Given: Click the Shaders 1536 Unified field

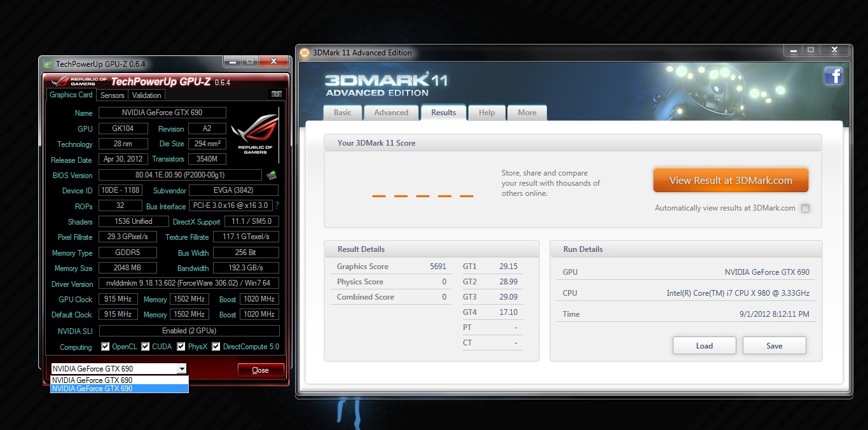Looking at the screenshot, I should pyautogui.click(x=133, y=221).
